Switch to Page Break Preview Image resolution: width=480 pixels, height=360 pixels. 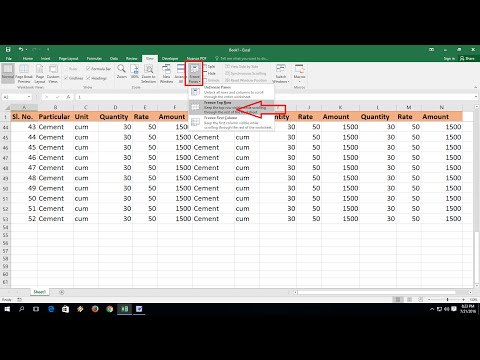[24, 73]
